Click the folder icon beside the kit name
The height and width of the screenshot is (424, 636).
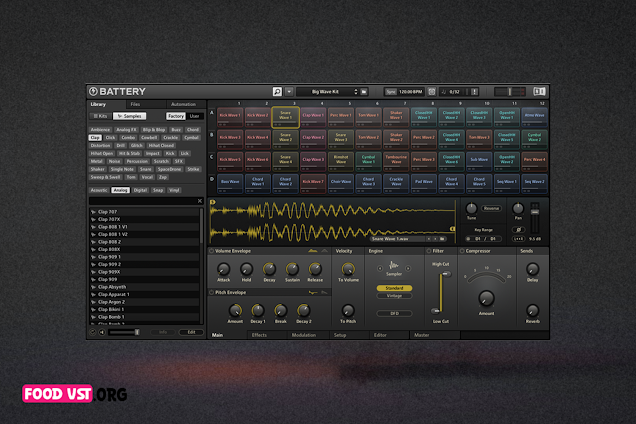click(364, 92)
